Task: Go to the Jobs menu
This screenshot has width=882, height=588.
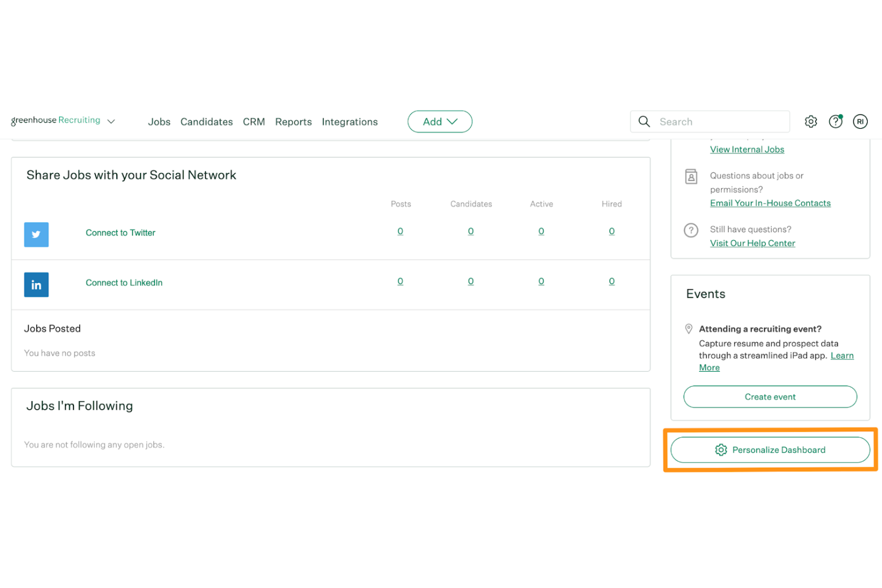Action: pos(159,122)
